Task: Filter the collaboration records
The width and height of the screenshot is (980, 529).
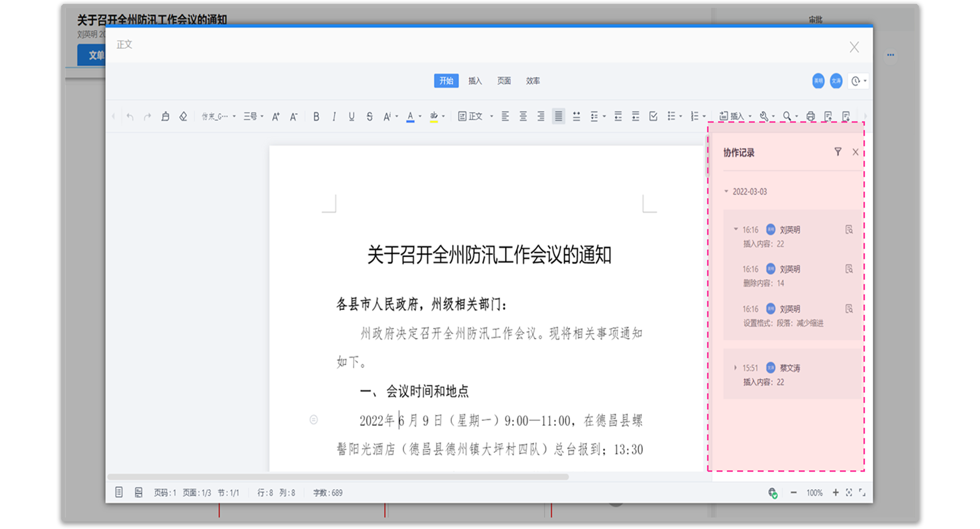Action: click(x=838, y=152)
